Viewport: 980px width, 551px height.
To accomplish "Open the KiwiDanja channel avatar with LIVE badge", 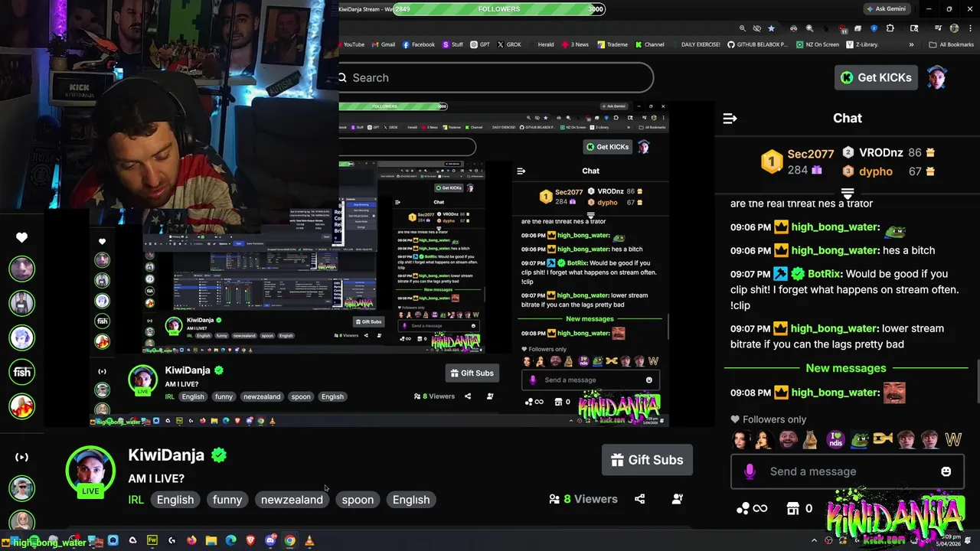I will pos(90,471).
